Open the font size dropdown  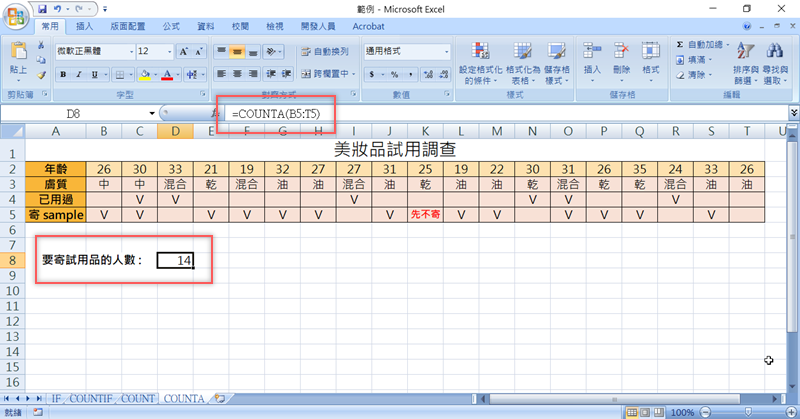pos(169,52)
